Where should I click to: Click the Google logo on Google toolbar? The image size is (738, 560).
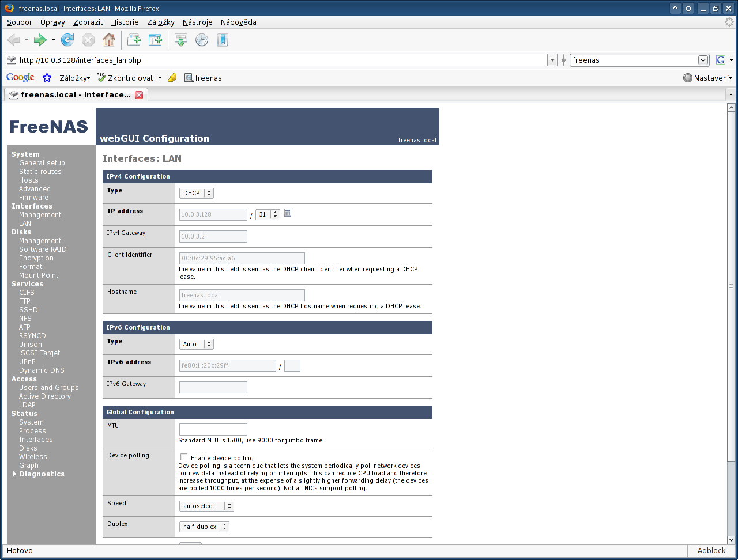[20, 78]
